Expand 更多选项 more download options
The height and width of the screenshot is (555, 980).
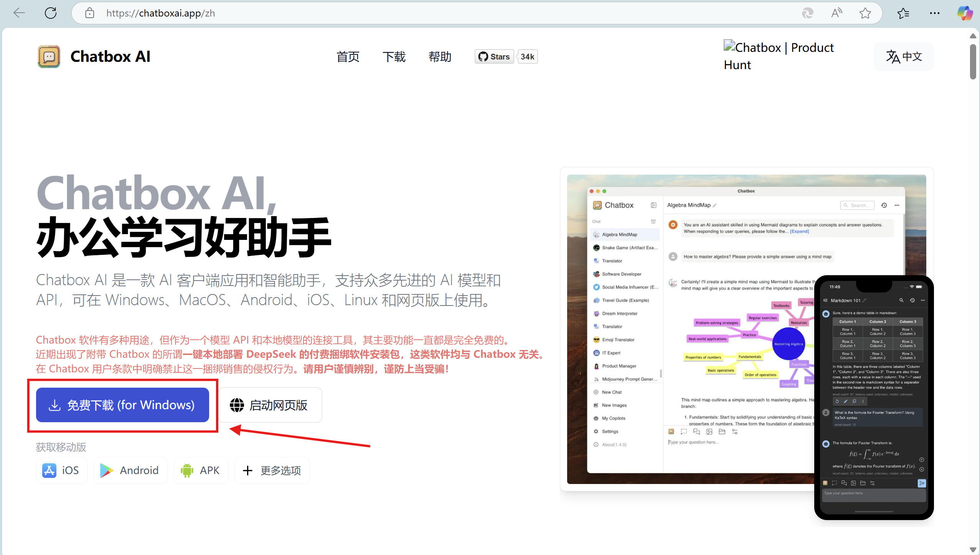[272, 470]
